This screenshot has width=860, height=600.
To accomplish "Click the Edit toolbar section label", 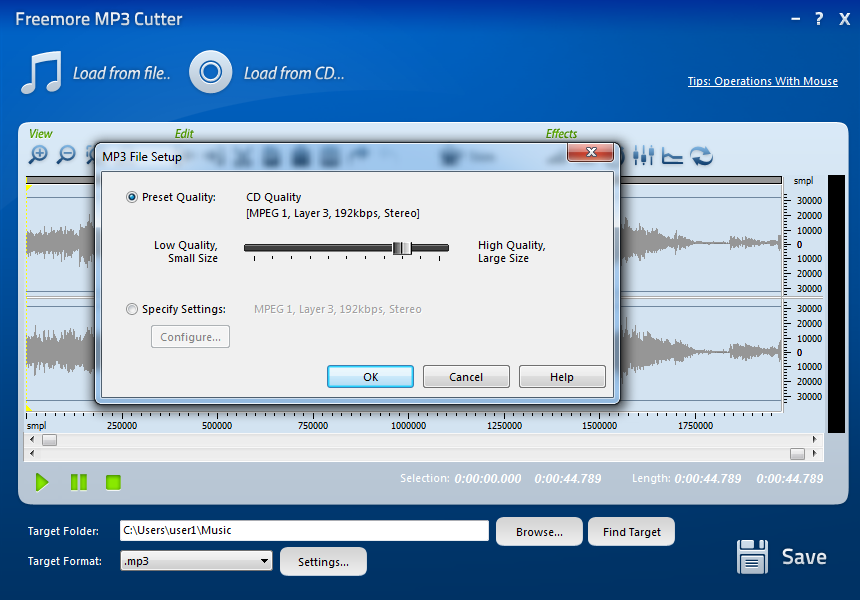I will point(184,134).
